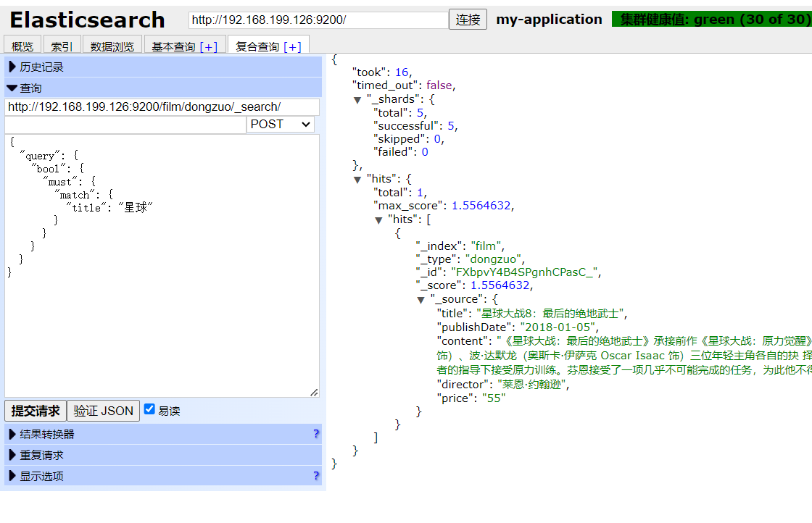Click the price value "55"
The width and height of the screenshot is (812, 523).
point(494,398)
